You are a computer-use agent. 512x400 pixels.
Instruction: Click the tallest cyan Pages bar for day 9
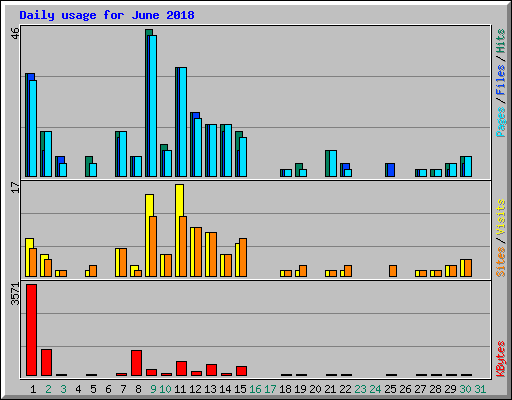click(x=153, y=106)
